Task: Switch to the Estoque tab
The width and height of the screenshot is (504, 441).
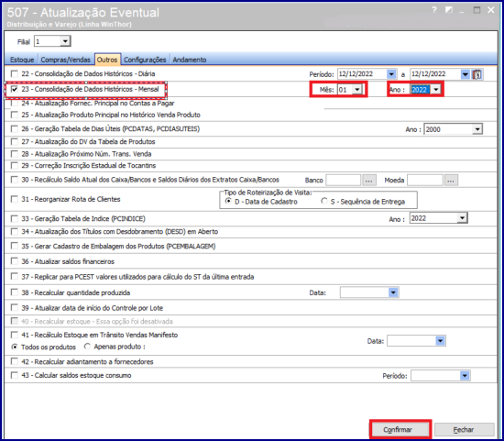Action: point(22,60)
